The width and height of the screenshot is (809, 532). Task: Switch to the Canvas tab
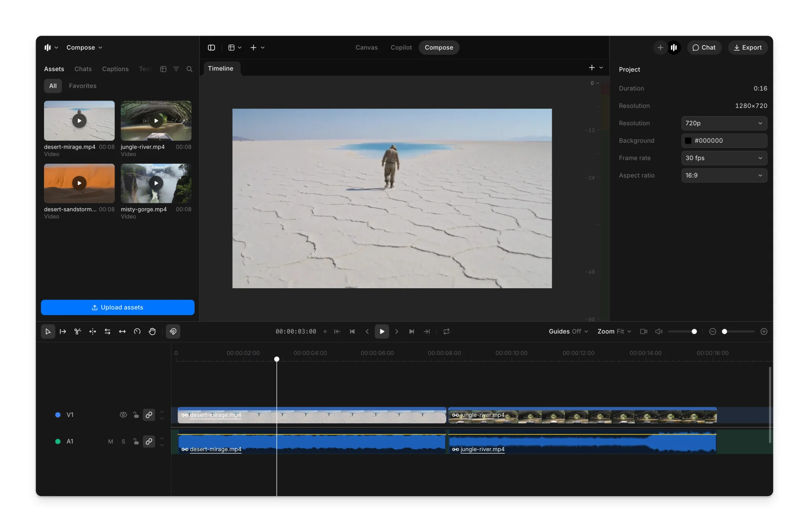366,48
